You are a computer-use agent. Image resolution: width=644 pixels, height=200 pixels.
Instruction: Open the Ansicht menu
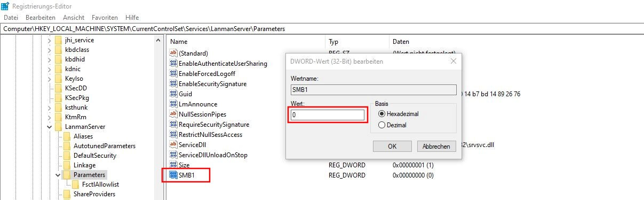[74, 18]
